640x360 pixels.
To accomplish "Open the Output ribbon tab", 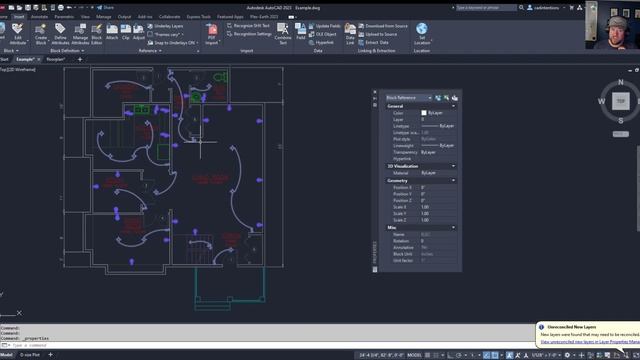I will pos(124,17).
